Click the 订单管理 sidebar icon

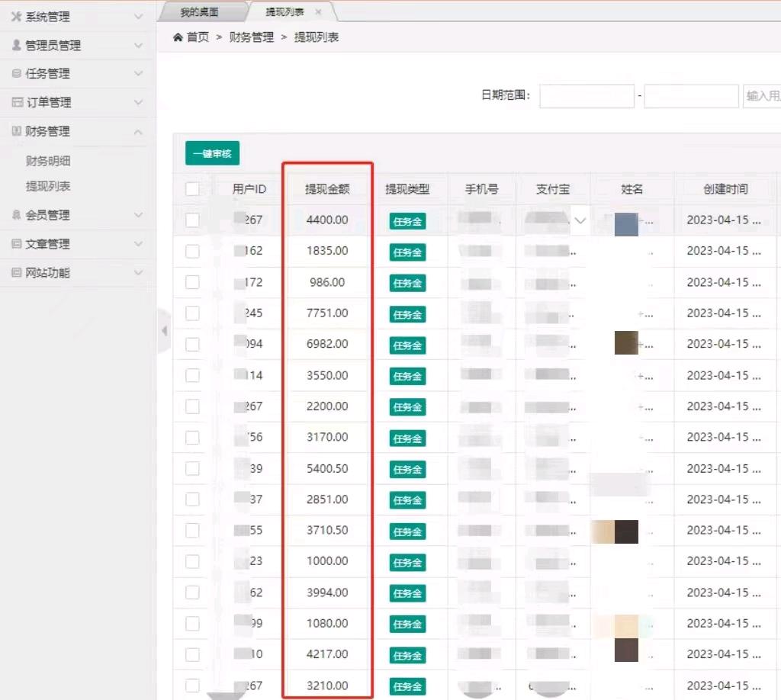(x=16, y=102)
